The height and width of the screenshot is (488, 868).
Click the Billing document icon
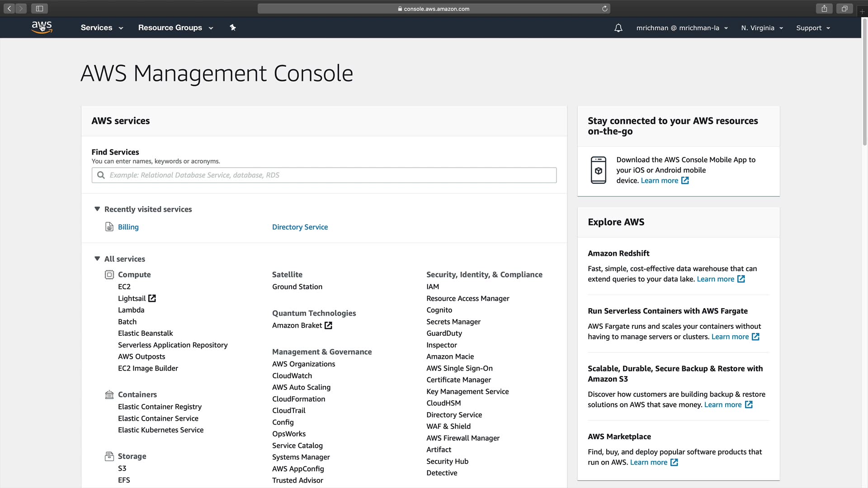tap(109, 227)
